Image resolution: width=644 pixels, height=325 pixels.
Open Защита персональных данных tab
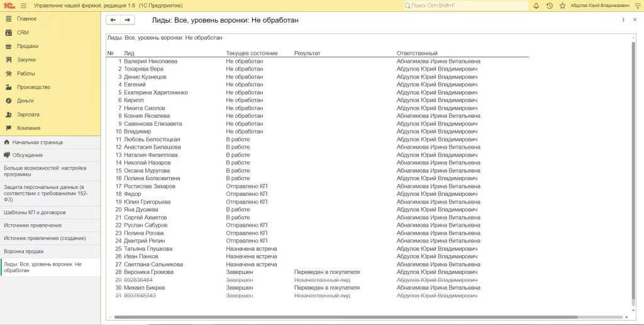50,193
